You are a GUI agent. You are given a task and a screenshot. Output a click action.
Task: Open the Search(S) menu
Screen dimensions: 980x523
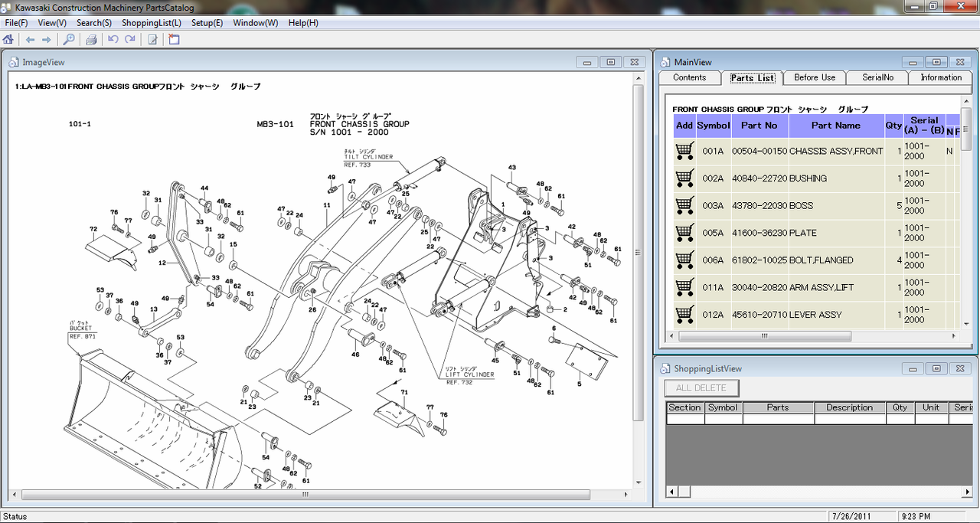(94, 23)
